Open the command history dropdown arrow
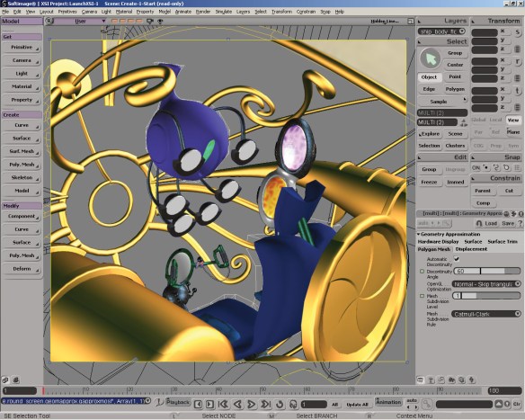Screen dimensions: 525x420 147,401
